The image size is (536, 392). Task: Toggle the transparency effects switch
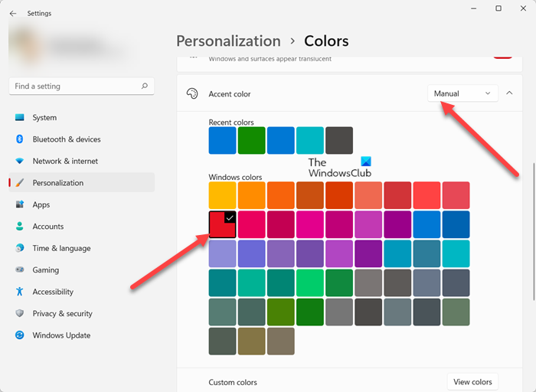tap(502, 55)
